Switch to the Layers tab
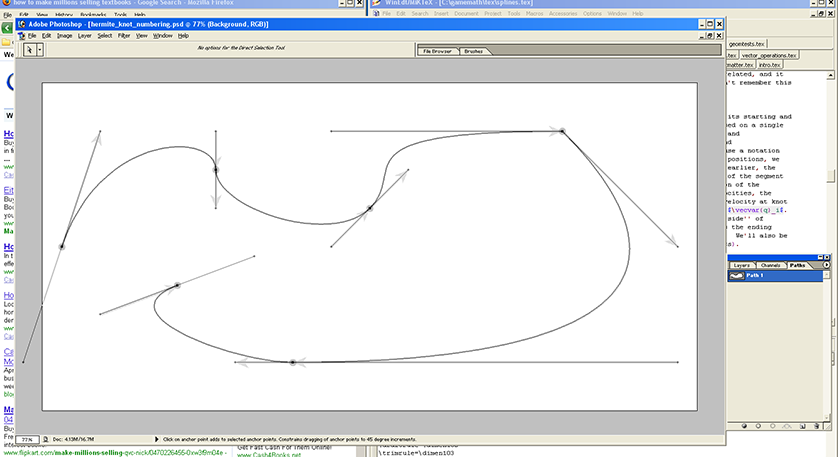The width and height of the screenshot is (838, 457). click(x=741, y=265)
